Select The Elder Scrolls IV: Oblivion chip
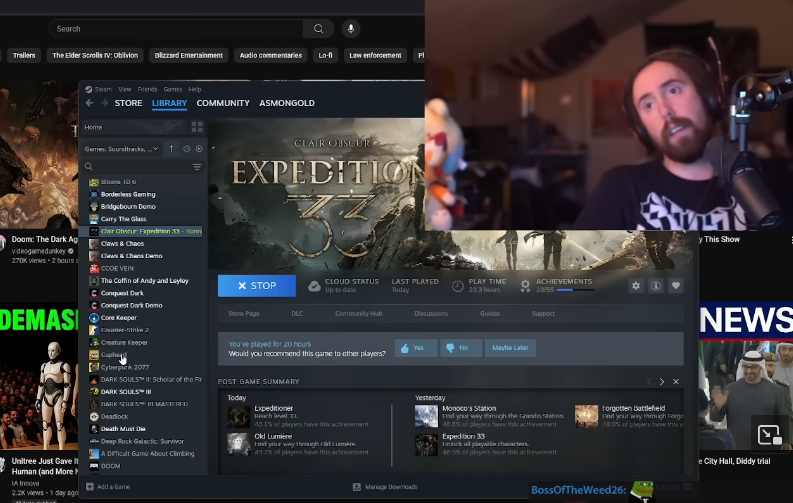 [x=95, y=56]
